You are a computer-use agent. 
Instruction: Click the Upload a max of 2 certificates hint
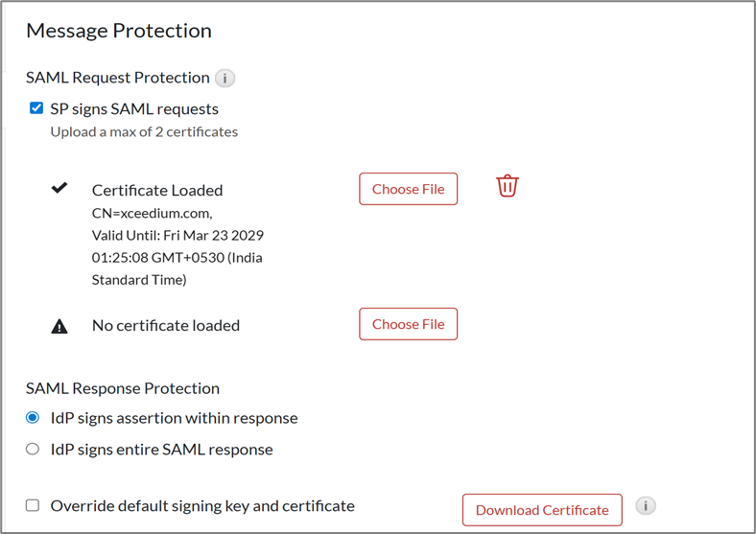144,131
